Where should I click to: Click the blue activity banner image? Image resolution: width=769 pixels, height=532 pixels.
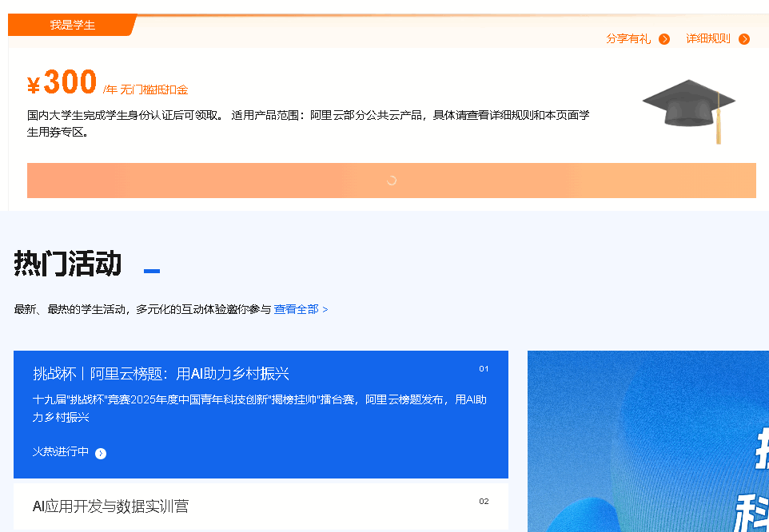[x=647, y=441]
